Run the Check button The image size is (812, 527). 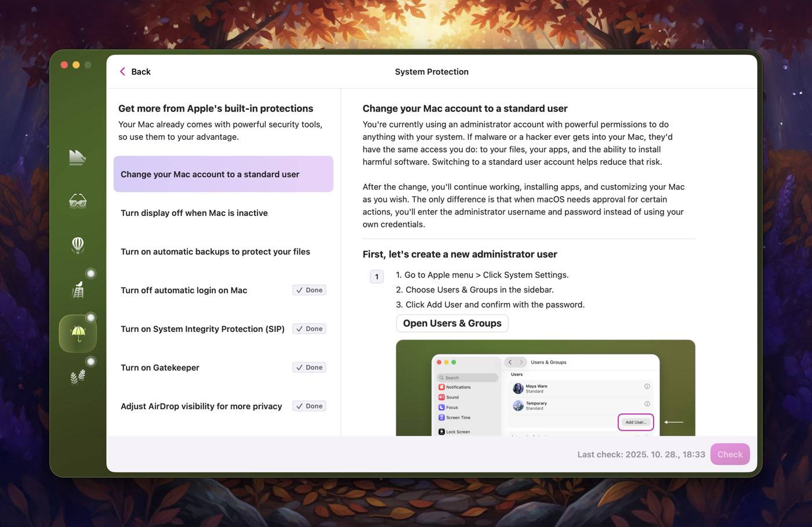pos(730,454)
